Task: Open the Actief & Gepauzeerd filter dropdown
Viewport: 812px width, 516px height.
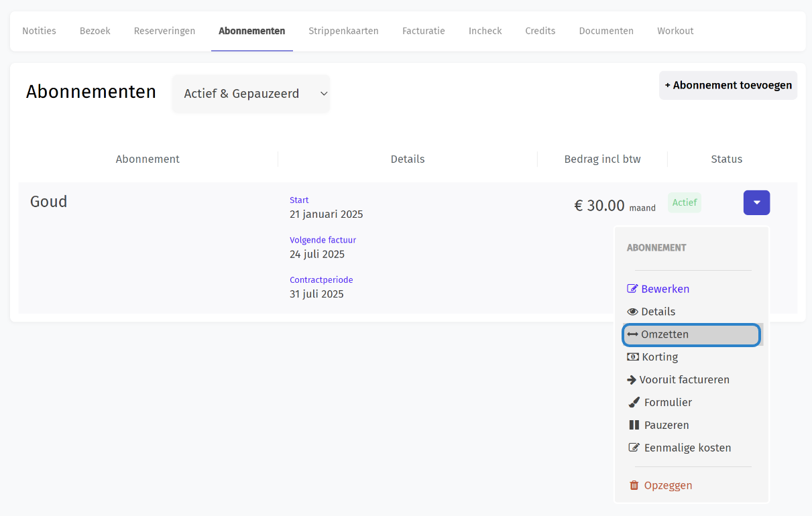Action: [251, 94]
